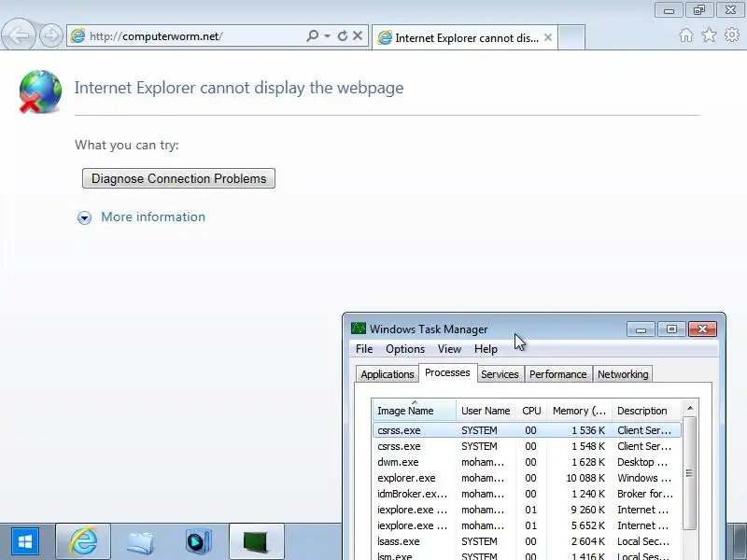Select the iexplore.exe row using 5 652 K
This screenshot has height=560, width=747.
click(x=527, y=525)
